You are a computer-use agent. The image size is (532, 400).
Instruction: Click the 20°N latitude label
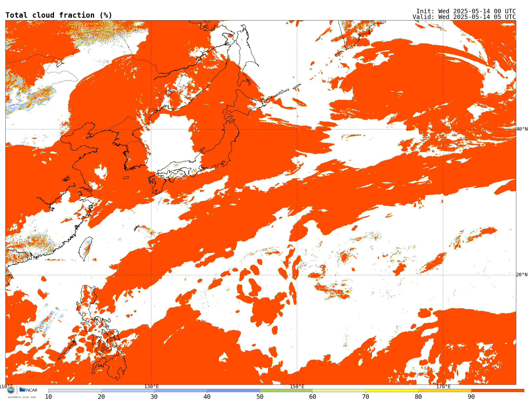coord(522,275)
